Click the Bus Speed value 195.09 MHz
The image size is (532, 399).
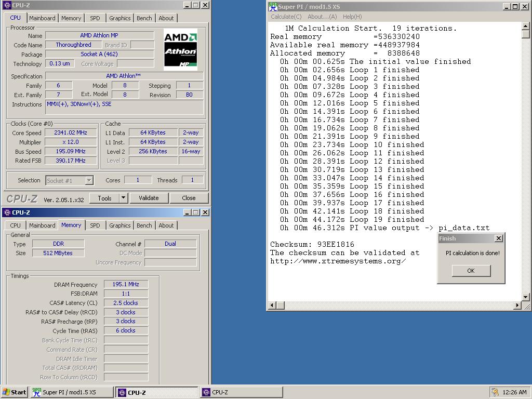[x=71, y=151]
